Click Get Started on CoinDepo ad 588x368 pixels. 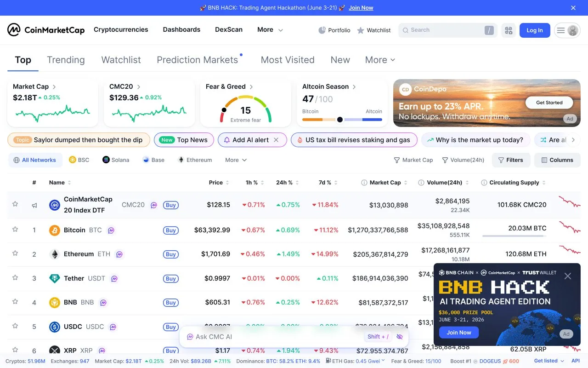(x=549, y=103)
